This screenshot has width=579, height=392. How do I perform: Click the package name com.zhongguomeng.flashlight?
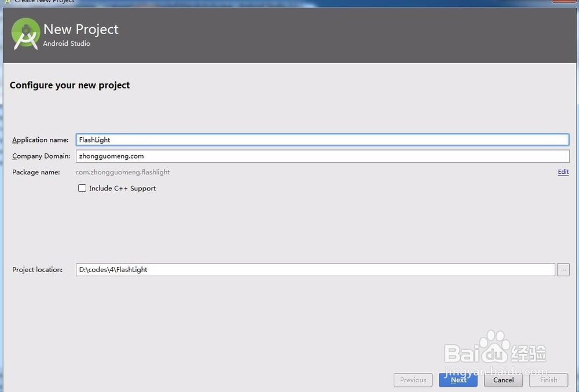point(123,172)
